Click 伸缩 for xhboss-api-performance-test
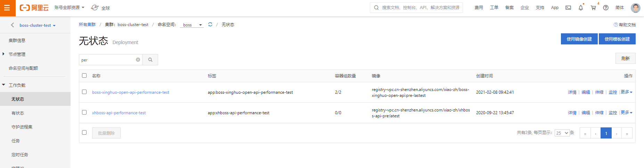Image resolution: width=644 pixels, height=168 pixels. pyautogui.click(x=600, y=113)
